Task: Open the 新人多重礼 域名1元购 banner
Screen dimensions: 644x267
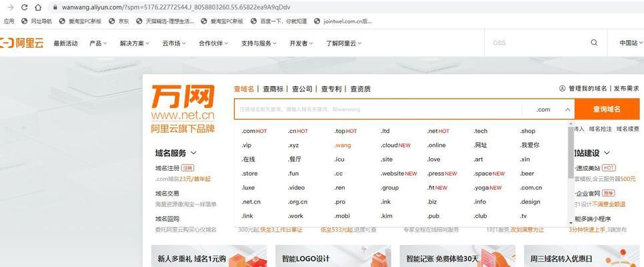Action: click(209, 256)
